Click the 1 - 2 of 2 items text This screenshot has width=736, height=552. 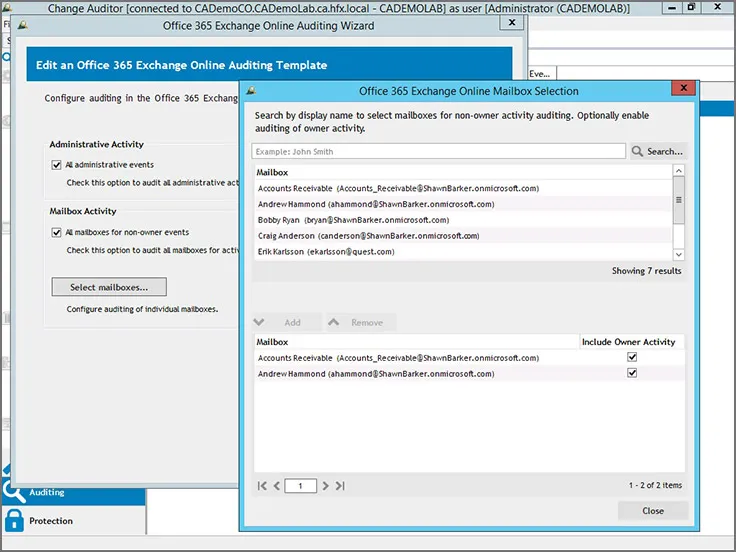[x=655, y=485]
